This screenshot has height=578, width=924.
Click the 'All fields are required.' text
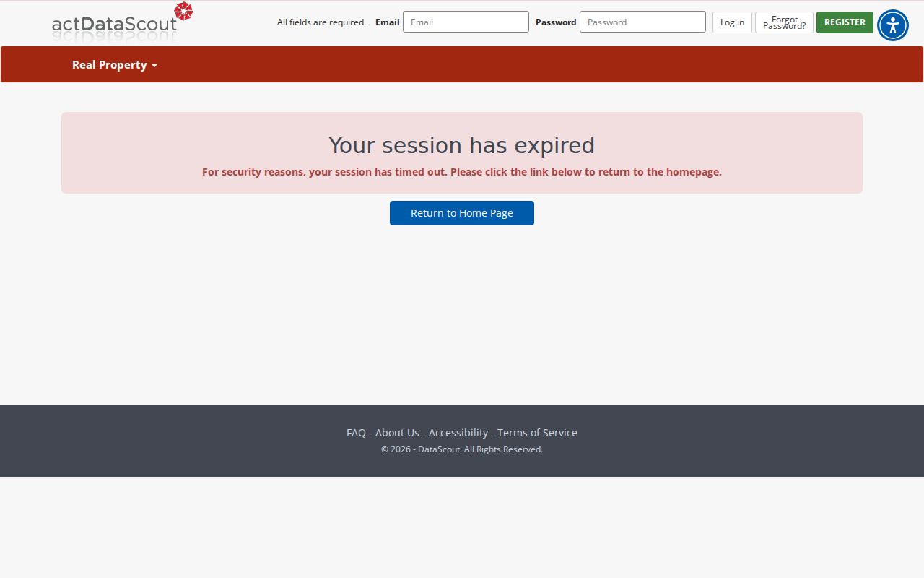pos(321,22)
